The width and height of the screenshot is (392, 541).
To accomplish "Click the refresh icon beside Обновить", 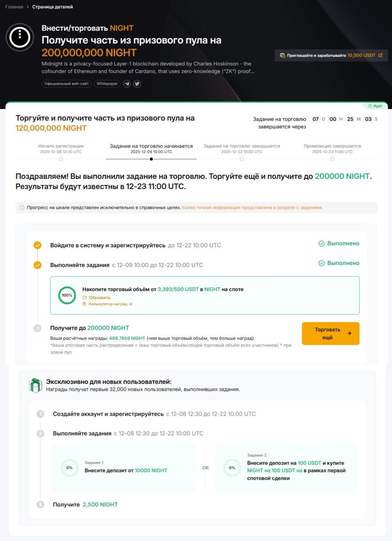I will 84,298.
